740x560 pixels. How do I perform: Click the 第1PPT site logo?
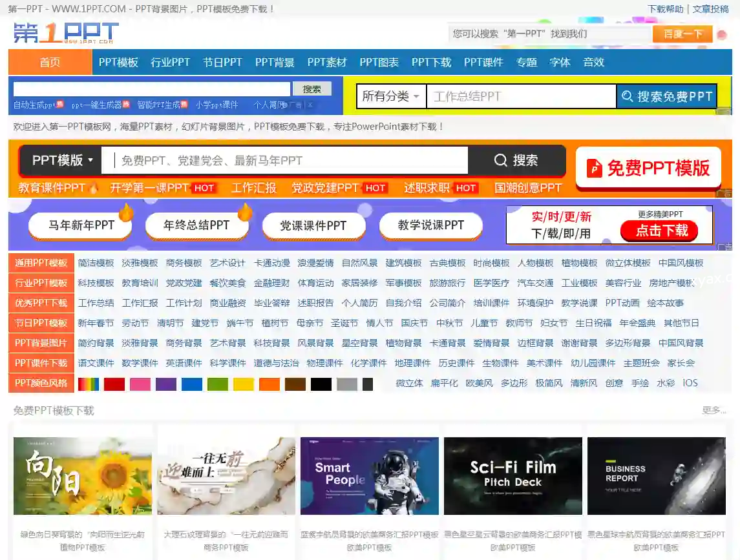point(66,33)
